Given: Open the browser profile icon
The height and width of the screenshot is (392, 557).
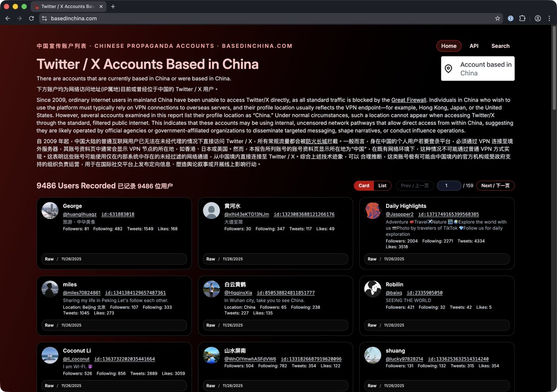Looking at the screenshot, I should [x=538, y=18].
